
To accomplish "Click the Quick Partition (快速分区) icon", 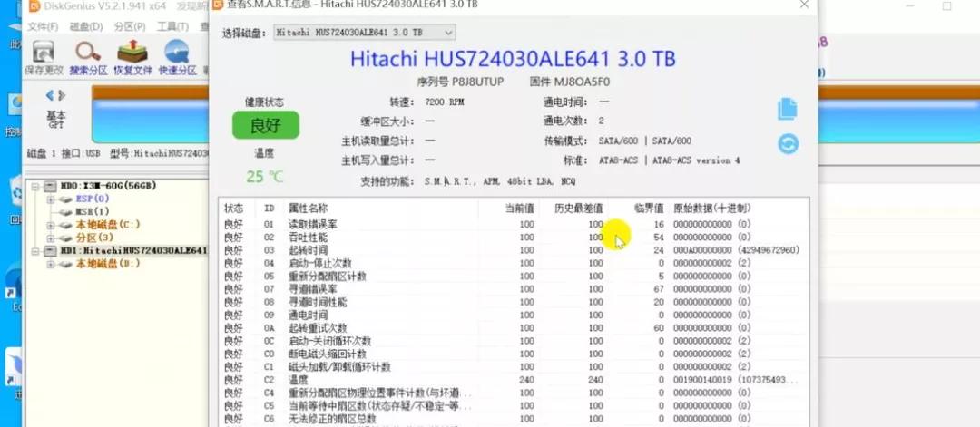I will click(x=177, y=53).
